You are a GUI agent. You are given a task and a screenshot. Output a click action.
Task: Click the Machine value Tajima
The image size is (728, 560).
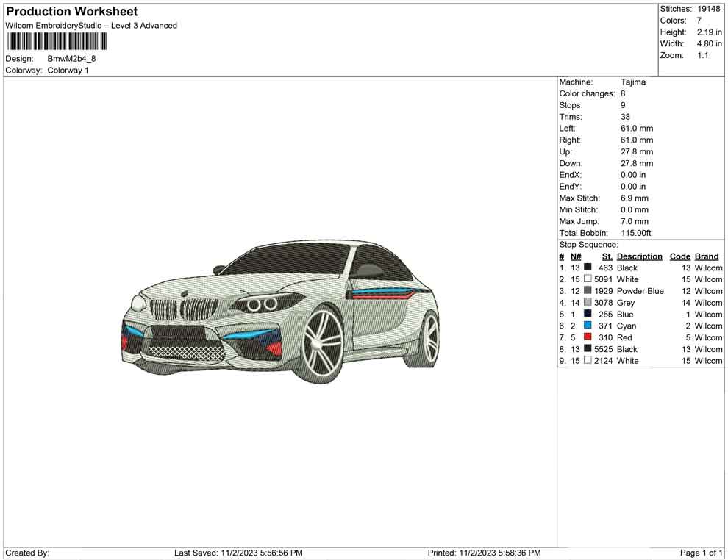[x=633, y=82]
